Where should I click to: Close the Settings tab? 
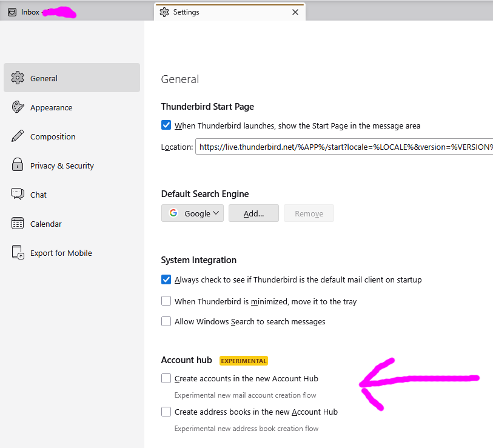point(295,12)
